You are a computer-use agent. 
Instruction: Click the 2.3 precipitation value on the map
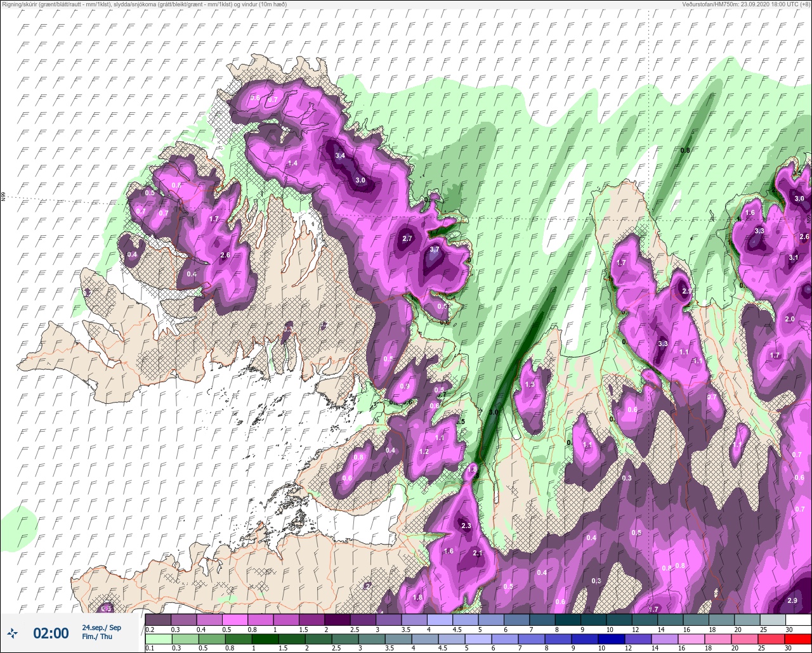click(x=466, y=526)
